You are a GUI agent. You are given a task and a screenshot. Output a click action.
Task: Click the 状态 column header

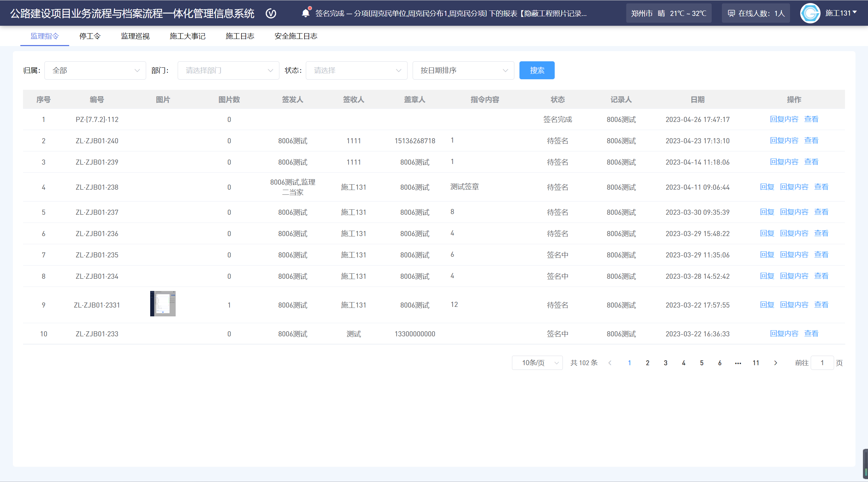558,100
